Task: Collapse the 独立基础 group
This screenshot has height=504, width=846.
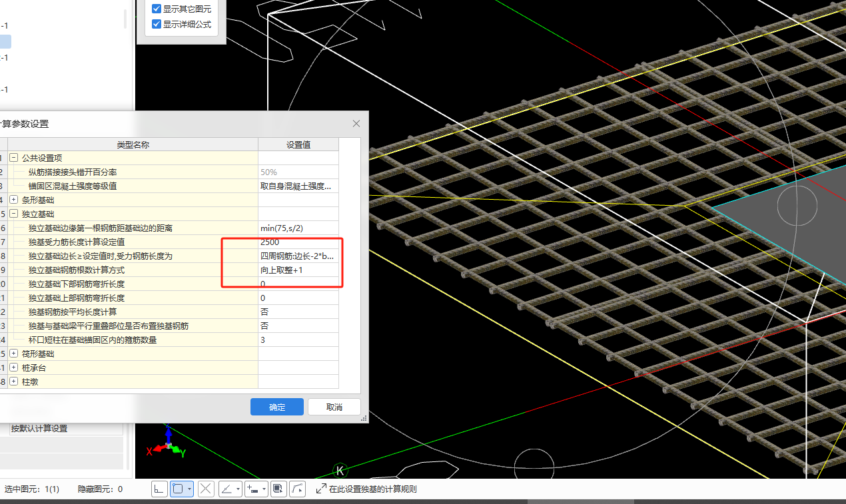Action: pos(13,214)
